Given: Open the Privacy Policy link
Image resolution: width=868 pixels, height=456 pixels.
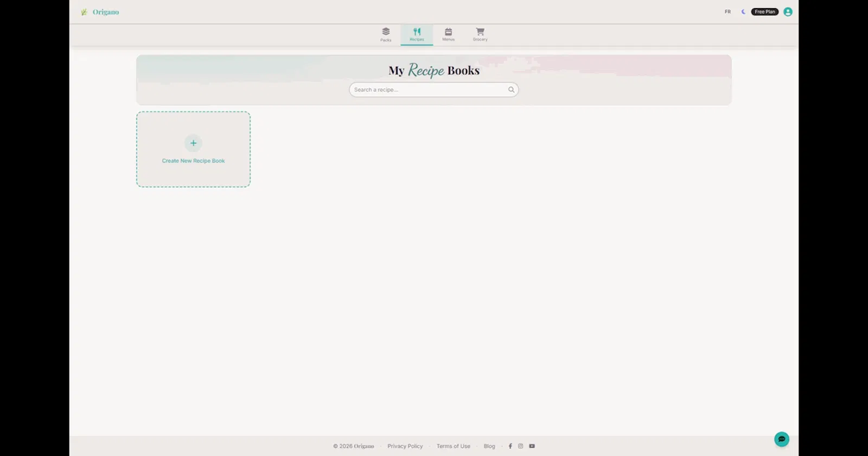Looking at the screenshot, I should pos(405,446).
